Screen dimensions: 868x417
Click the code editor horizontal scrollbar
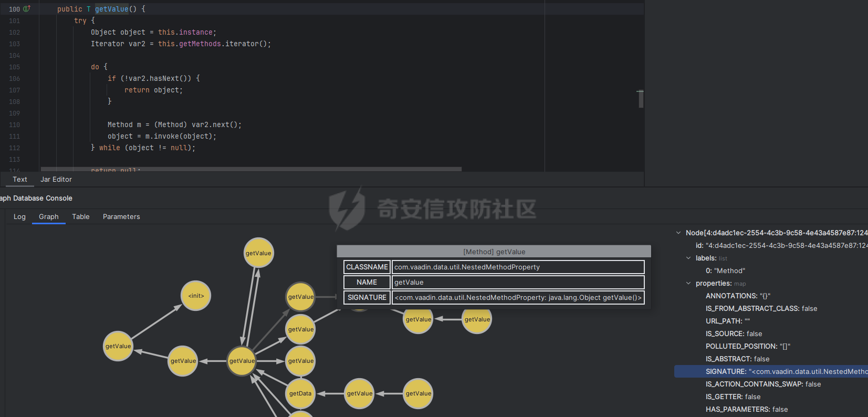tap(251, 169)
